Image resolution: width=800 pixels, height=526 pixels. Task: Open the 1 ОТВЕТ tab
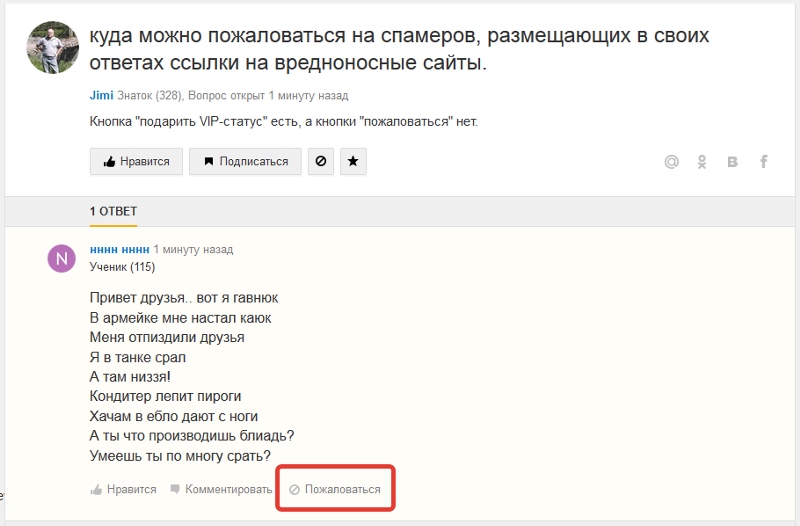click(x=113, y=211)
